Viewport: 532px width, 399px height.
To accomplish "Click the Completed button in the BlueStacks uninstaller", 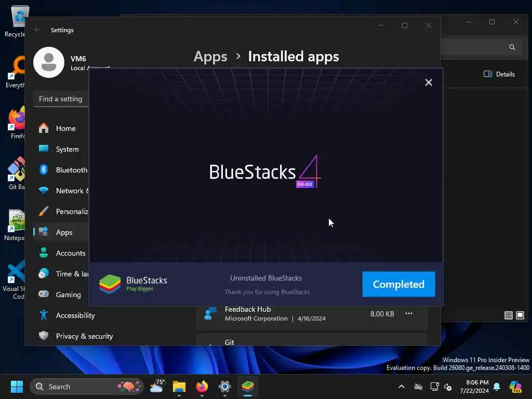I will point(398,284).
